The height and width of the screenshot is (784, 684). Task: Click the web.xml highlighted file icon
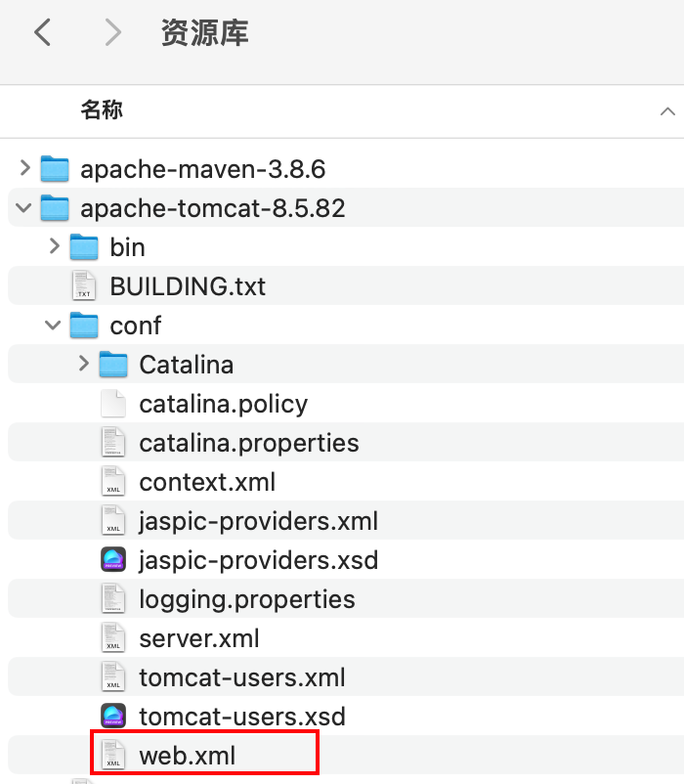113,752
